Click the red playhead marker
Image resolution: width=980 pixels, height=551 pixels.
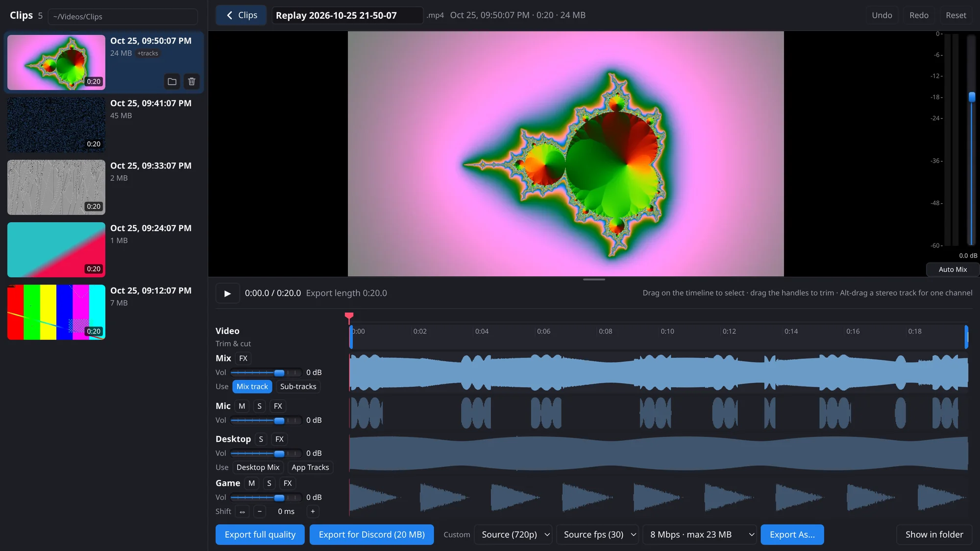(349, 316)
